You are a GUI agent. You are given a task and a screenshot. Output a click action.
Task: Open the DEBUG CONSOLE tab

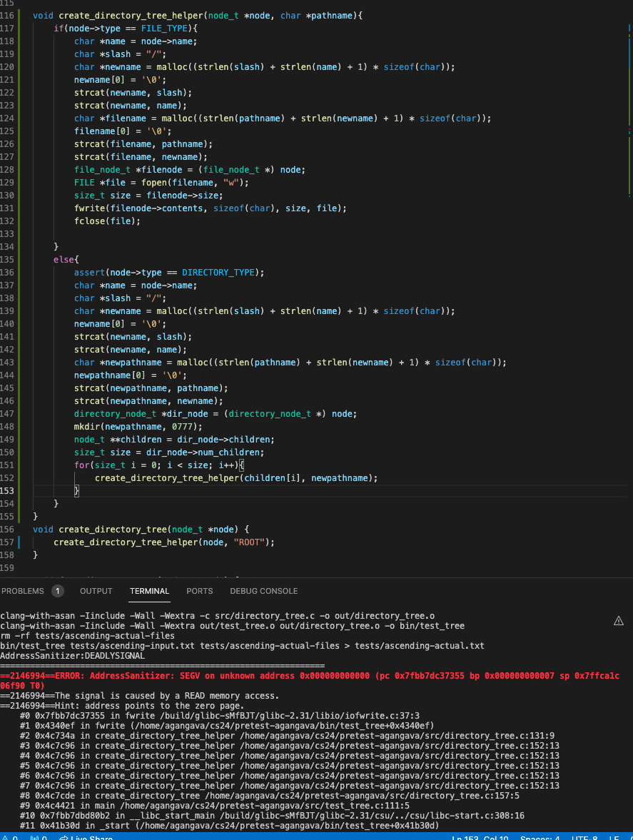(263, 591)
